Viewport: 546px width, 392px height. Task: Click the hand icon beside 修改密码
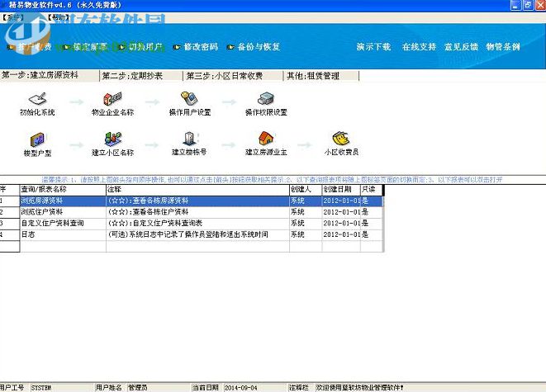click(x=177, y=47)
